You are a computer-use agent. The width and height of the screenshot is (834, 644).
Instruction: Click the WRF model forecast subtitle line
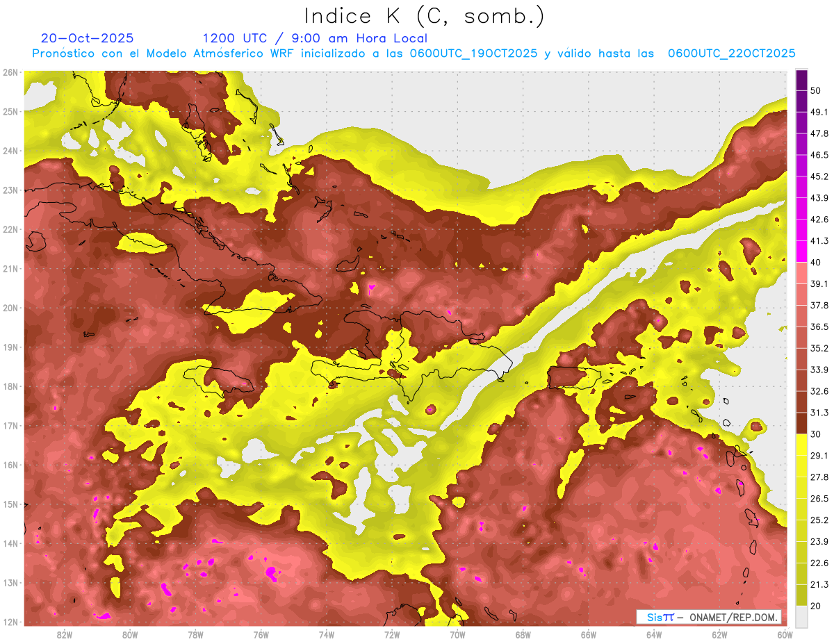tap(413, 53)
